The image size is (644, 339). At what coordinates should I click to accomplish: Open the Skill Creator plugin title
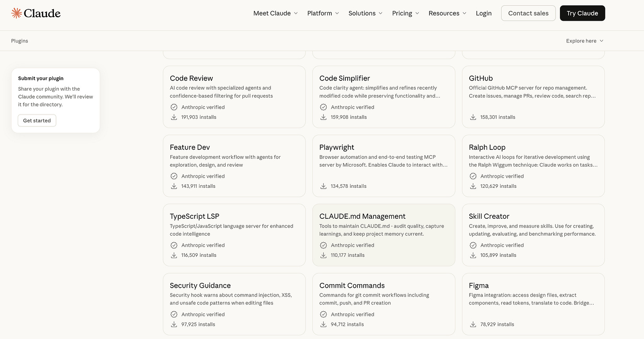(489, 216)
